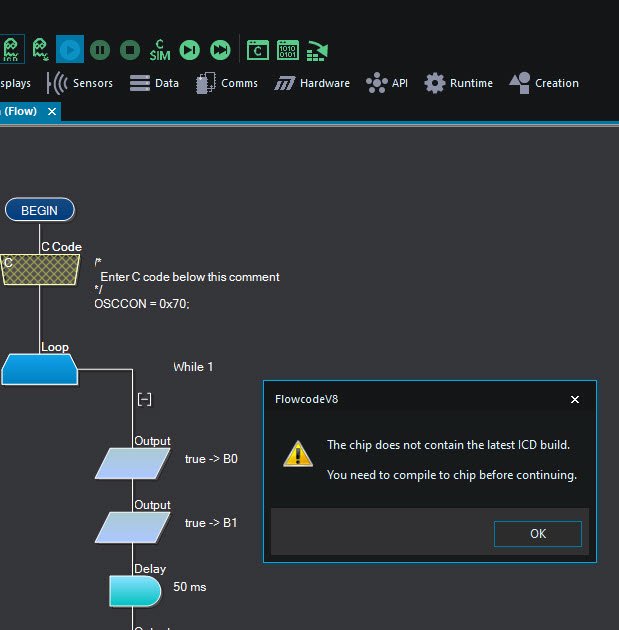Screen dimensions: 619x630
Task: Click the compile to C icon
Action: click(x=258, y=49)
